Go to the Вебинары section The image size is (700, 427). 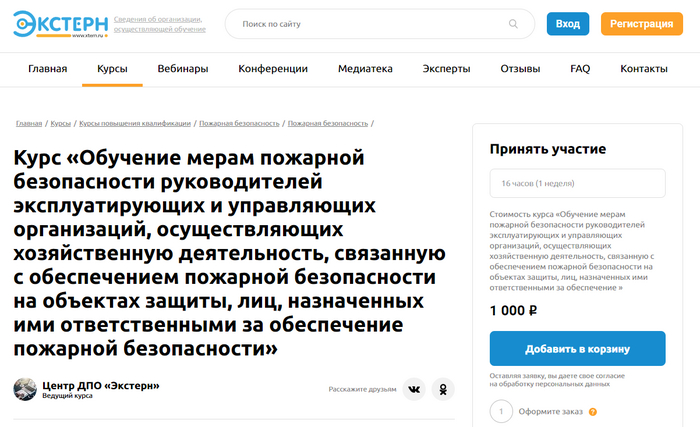coord(183,69)
